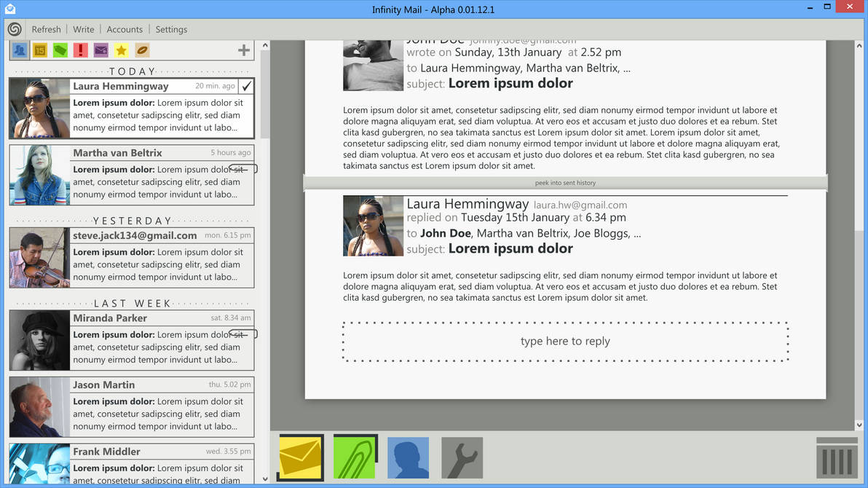Select the brown football filter icon
The width and height of the screenshot is (868, 488).
[142, 50]
